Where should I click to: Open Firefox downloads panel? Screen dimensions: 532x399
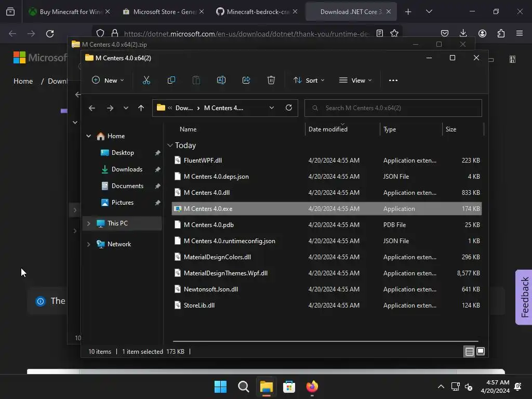point(463,33)
